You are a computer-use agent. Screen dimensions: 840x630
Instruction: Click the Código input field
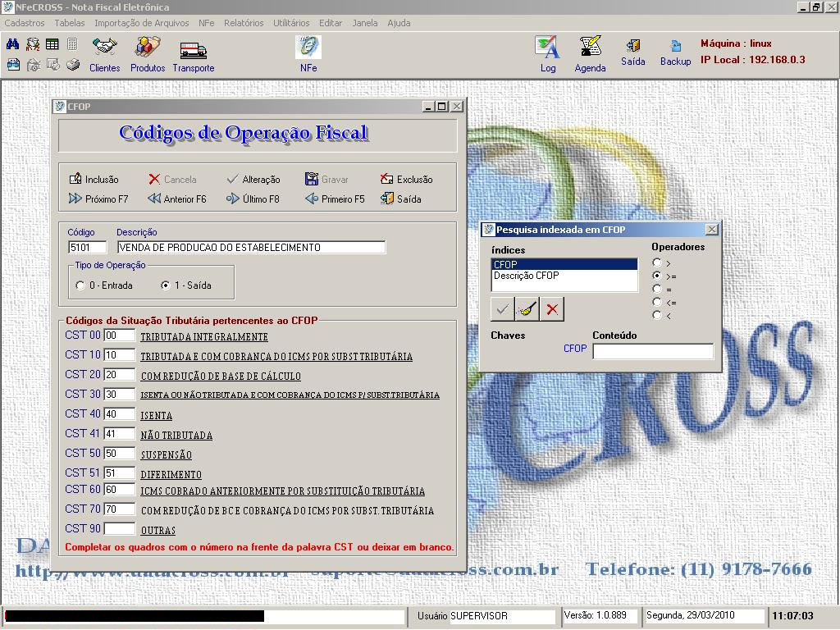(87, 247)
